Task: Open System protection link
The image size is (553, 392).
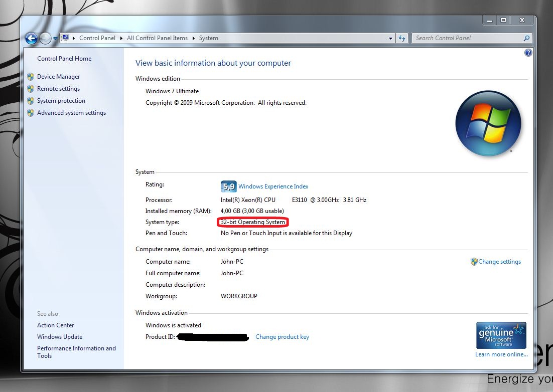Action: click(x=61, y=101)
